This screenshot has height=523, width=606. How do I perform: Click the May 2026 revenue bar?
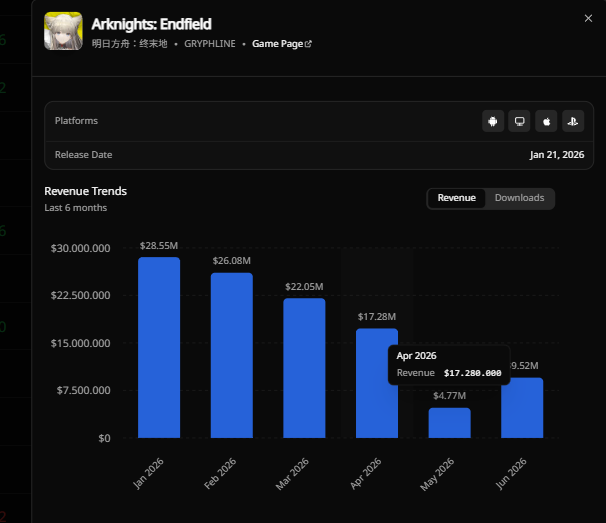click(x=449, y=423)
